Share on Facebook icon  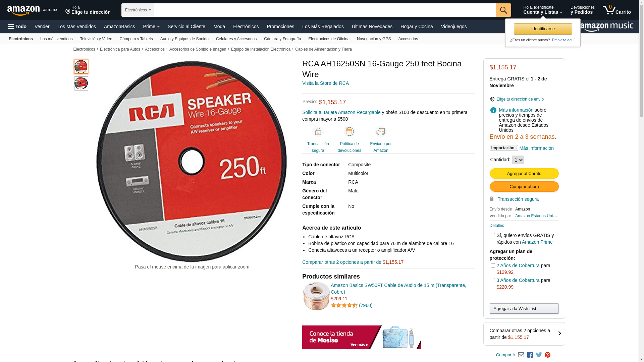530,355
